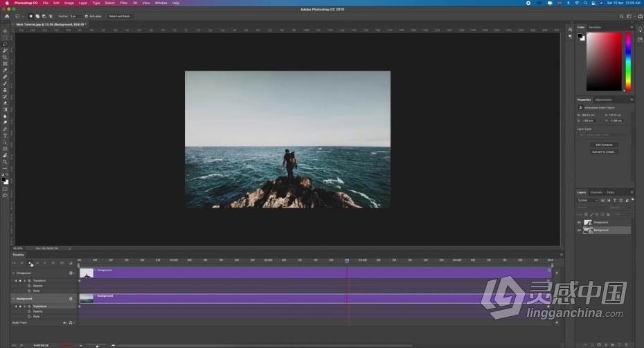Toggle Foreground Opacity keyframe stopwatch
Viewport: 644px width, 348px height.
coord(29,286)
